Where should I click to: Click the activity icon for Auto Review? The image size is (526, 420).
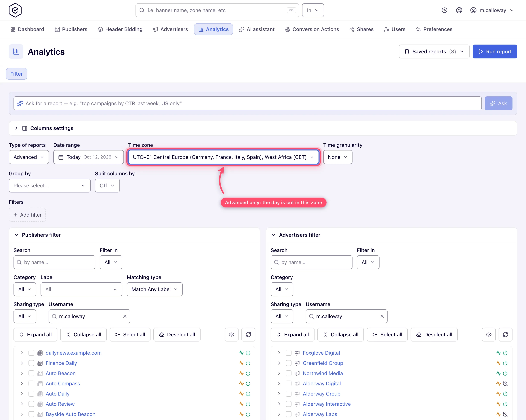coord(241,404)
